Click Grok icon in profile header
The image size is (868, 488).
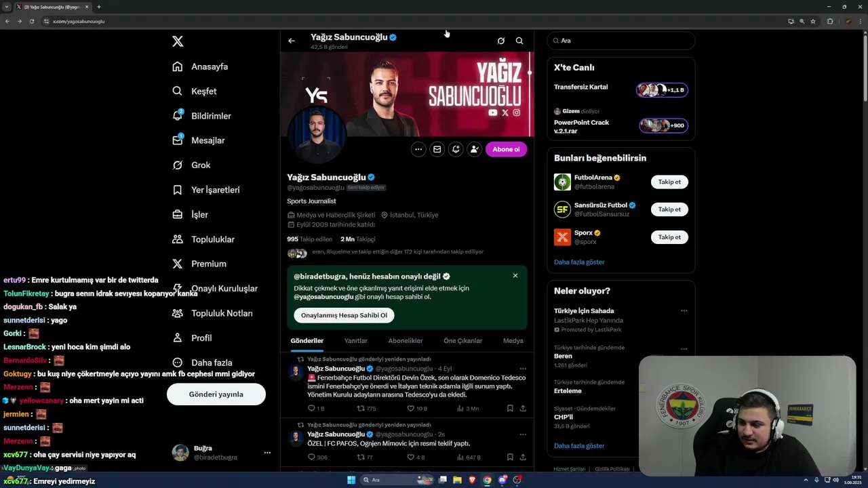[x=501, y=41]
